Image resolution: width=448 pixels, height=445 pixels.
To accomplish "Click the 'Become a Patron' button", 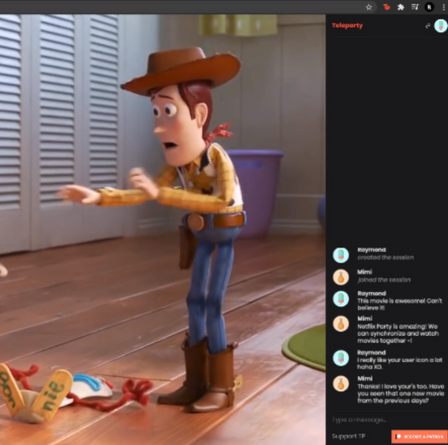I will coord(419,436).
